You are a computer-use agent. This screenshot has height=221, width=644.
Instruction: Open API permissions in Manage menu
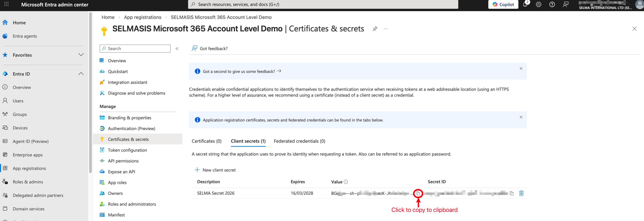[x=123, y=161]
